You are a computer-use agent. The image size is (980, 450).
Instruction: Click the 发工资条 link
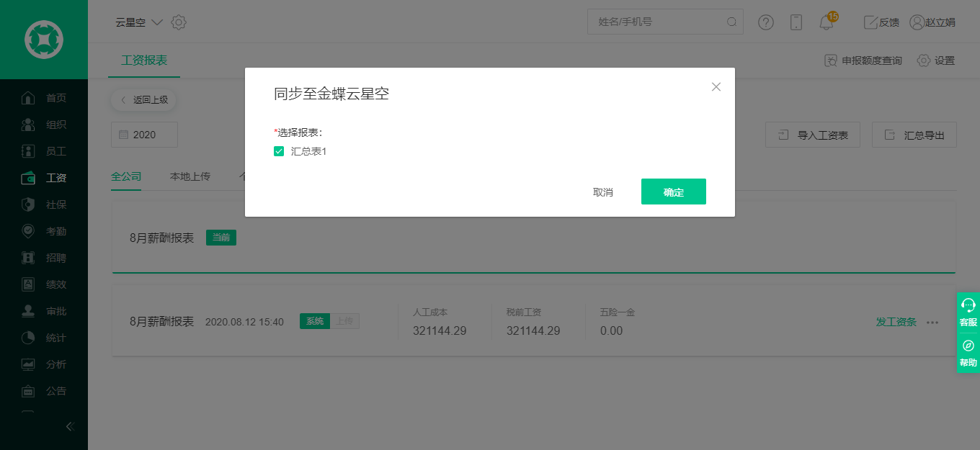[896, 322]
